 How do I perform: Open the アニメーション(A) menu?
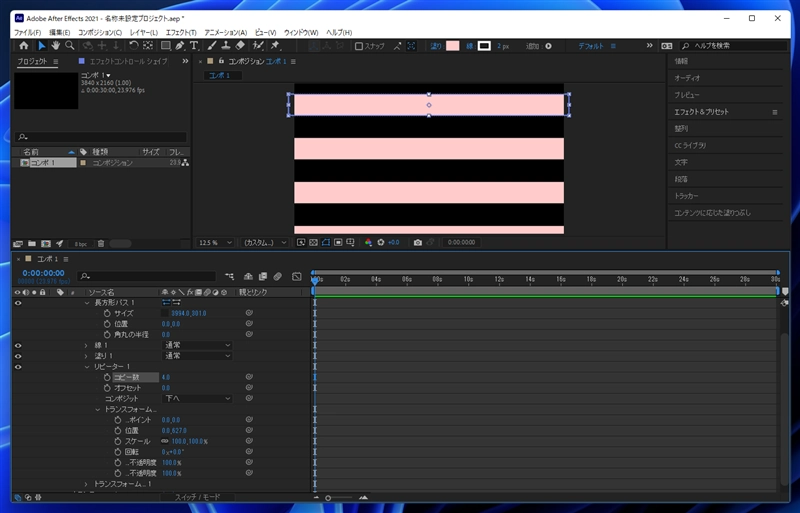(x=225, y=32)
